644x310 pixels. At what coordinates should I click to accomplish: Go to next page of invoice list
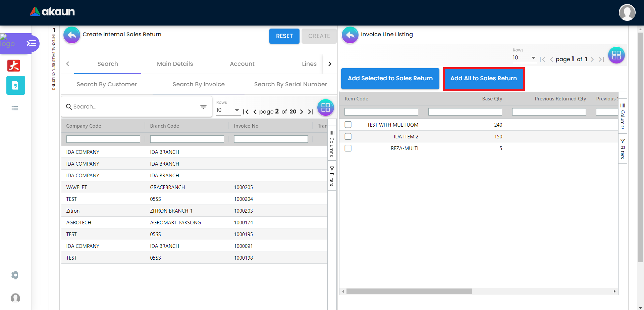pos(302,112)
